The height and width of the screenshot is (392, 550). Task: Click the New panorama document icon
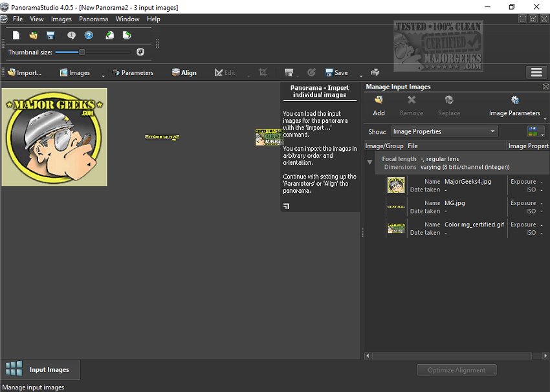[16, 36]
